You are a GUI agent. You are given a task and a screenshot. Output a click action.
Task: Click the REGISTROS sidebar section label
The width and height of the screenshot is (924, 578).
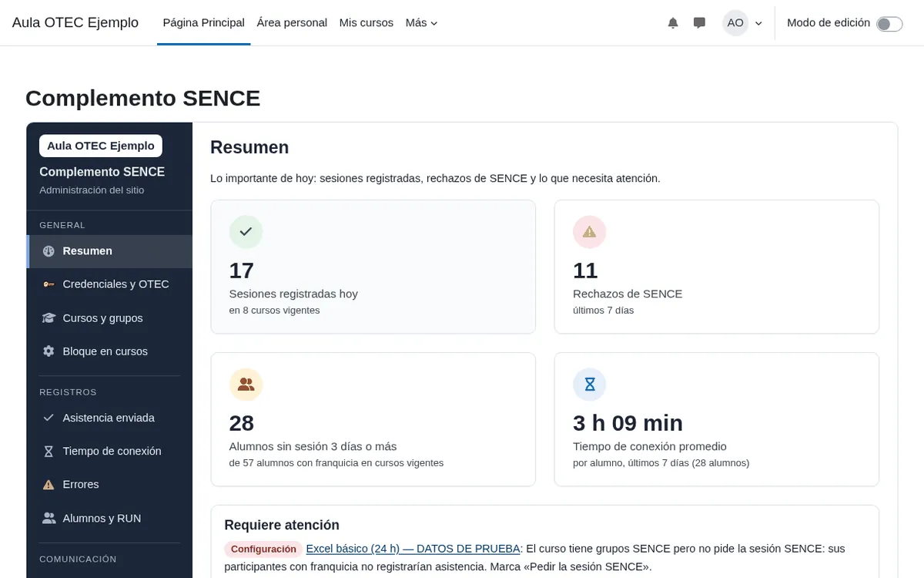(x=68, y=392)
